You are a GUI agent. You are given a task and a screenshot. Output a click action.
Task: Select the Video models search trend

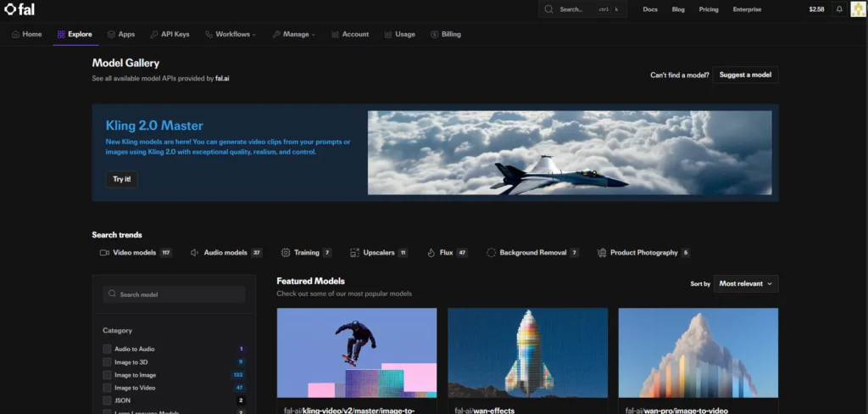coord(135,253)
